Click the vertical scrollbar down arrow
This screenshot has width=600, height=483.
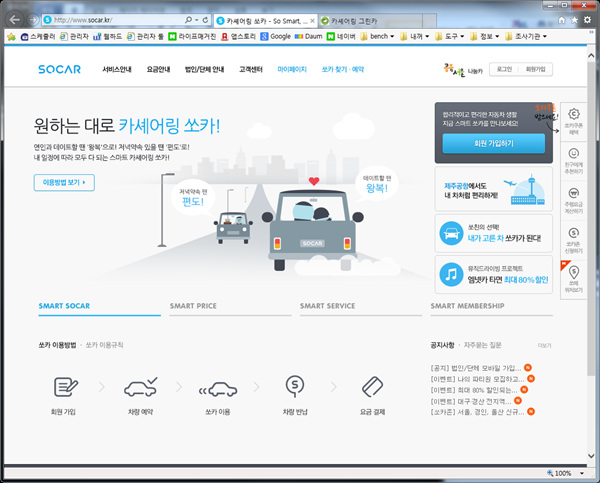(591, 456)
